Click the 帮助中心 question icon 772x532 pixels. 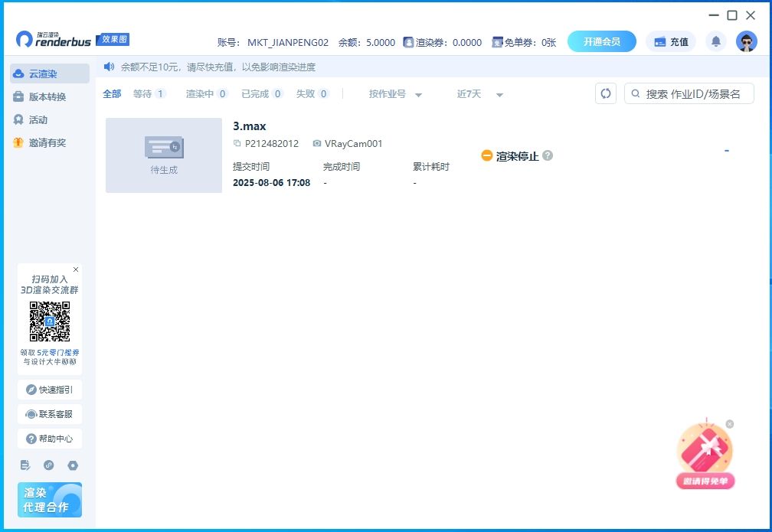pyautogui.click(x=31, y=439)
